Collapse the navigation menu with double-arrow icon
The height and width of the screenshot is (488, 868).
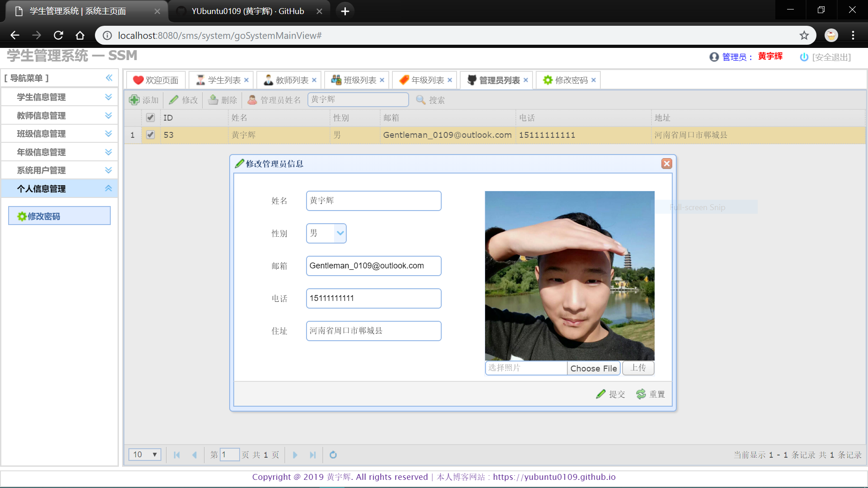click(x=109, y=78)
